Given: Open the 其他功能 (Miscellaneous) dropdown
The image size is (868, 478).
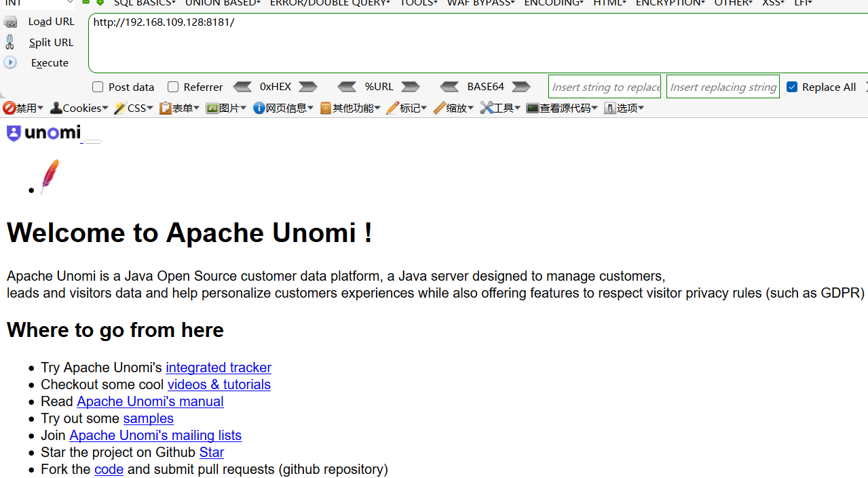Looking at the screenshot, I should [350, 108].
